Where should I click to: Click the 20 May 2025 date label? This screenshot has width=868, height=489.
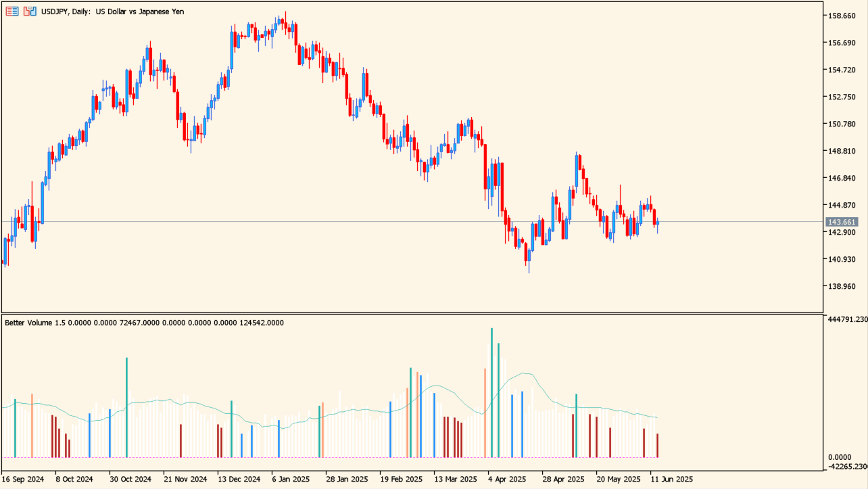coord(618,479)
